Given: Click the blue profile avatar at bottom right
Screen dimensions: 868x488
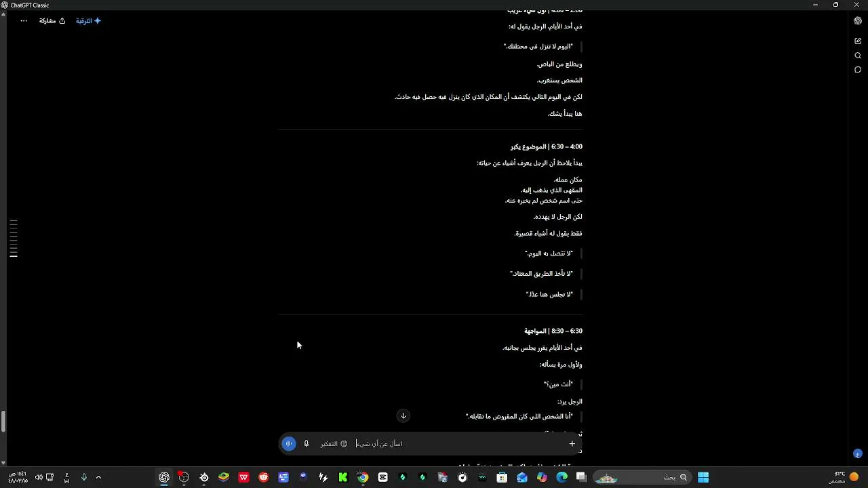Looking at the screenshot, I should [x=858, y=453].
